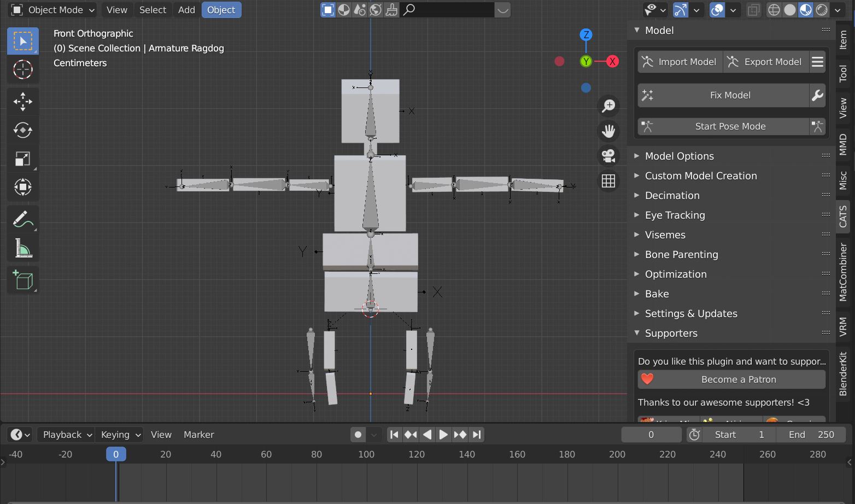Jump to previous keyframe
Image resolution: width=855 pixels, height=504 pixels.
coord(411,435)
